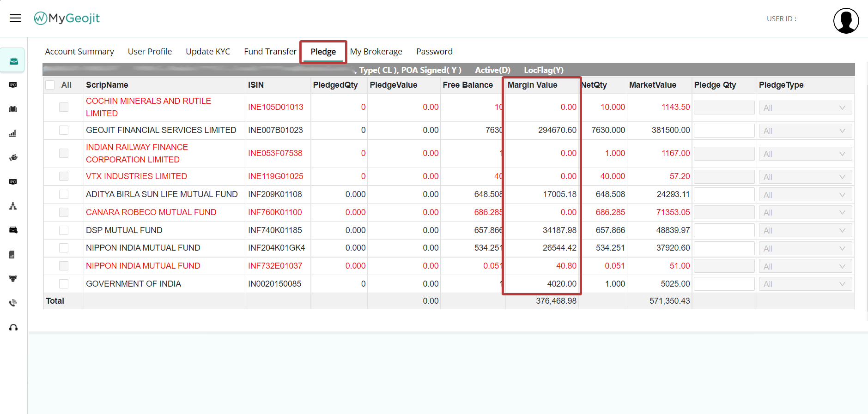Open the hamburger navigation menu

tap(15, 18)
